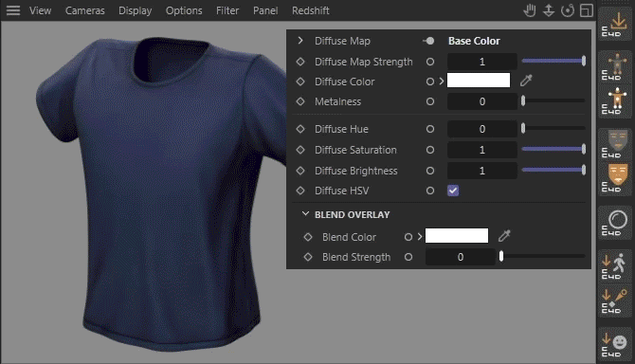This screenshot has width=635, height=364.
Task: Toggle the Metalness animation circle
Action: tap(430, 101)
